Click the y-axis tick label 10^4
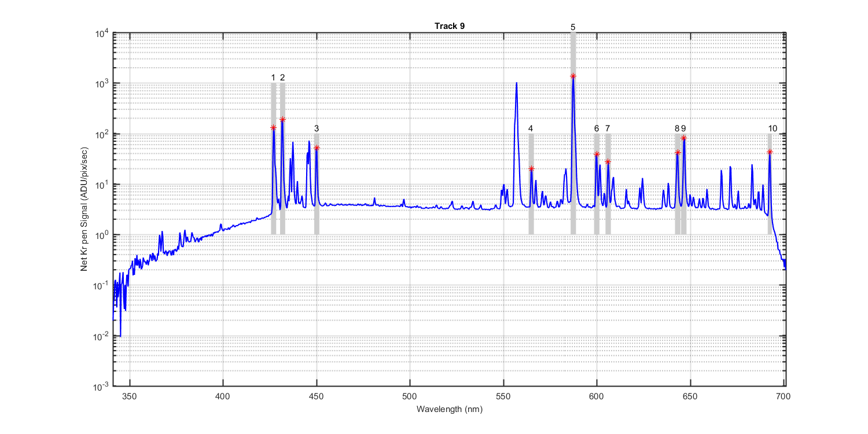 (x=102, y=33)
